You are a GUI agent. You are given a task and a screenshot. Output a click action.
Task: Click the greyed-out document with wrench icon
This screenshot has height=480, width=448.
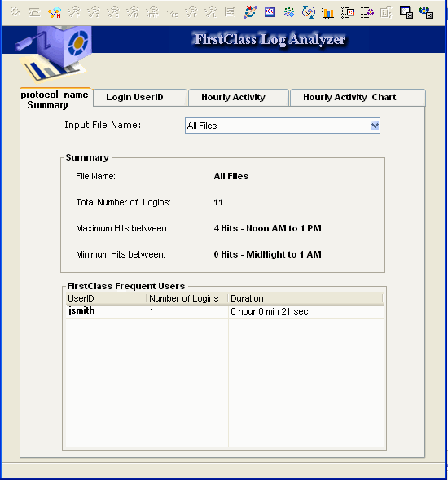(x=386, y=12)
